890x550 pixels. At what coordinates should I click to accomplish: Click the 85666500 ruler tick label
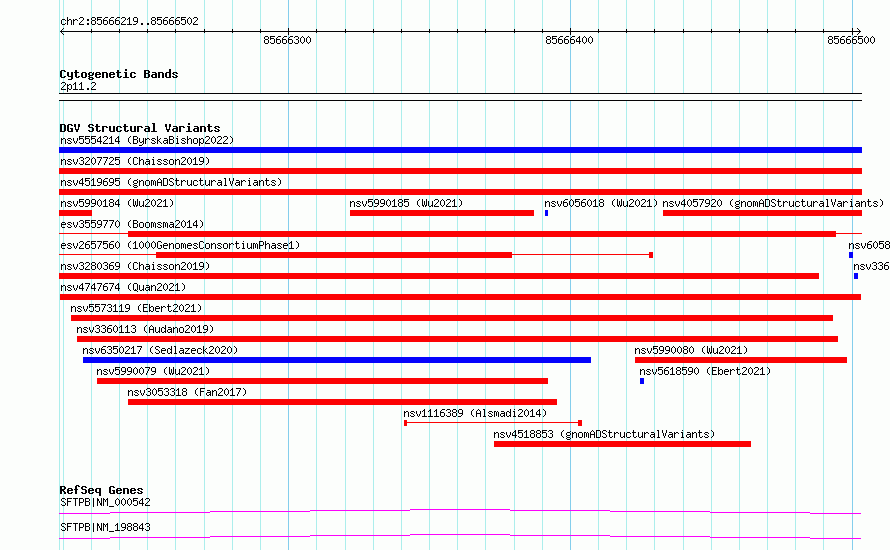[x=851, y=40]
